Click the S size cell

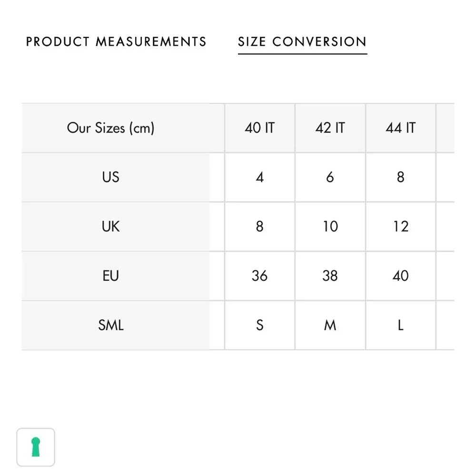(259, 325)
